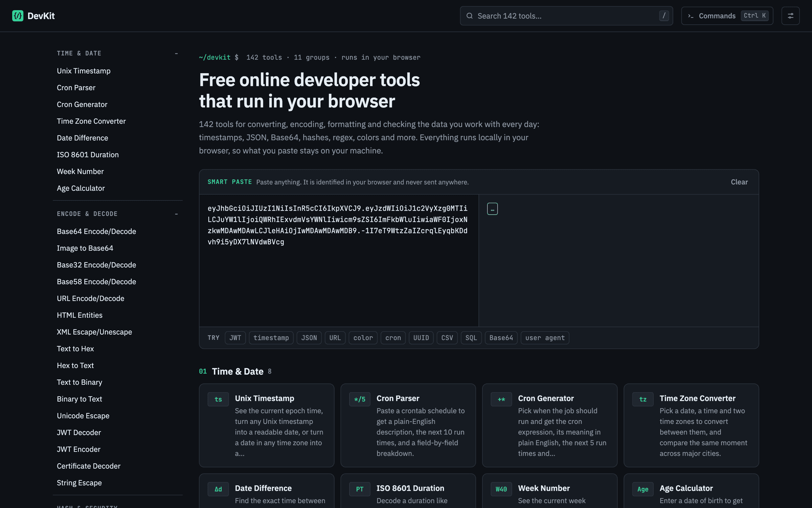
Task: Try the CSV sample chip
Action: 447,338
